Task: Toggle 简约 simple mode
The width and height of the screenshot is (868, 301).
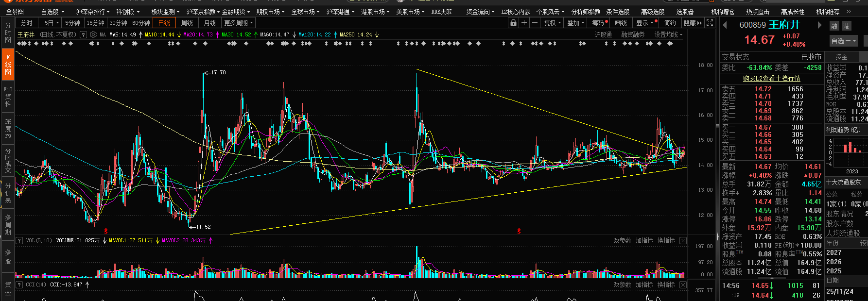Action: [670, 23]
